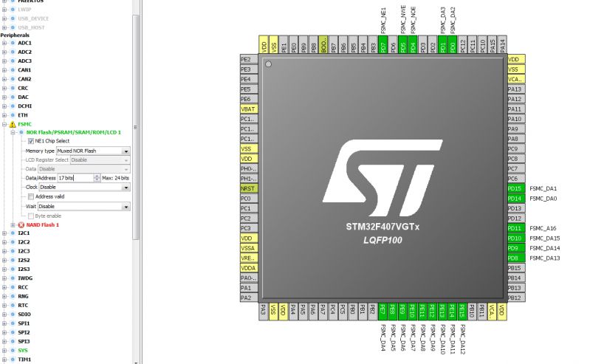Collapse NOR Flash/PSRAM/SRAM/ROM/LCD 1 node
This screenshot has width=590, height=364.
click(x=13, y=132)
